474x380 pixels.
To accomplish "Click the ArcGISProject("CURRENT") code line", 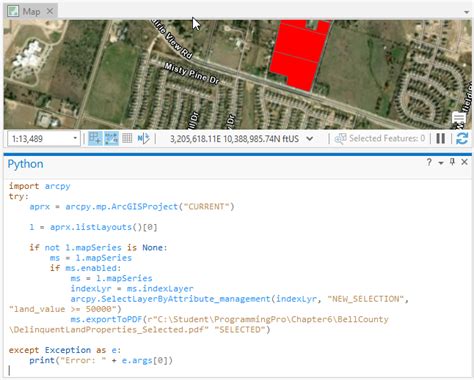I will pos(132,207).
